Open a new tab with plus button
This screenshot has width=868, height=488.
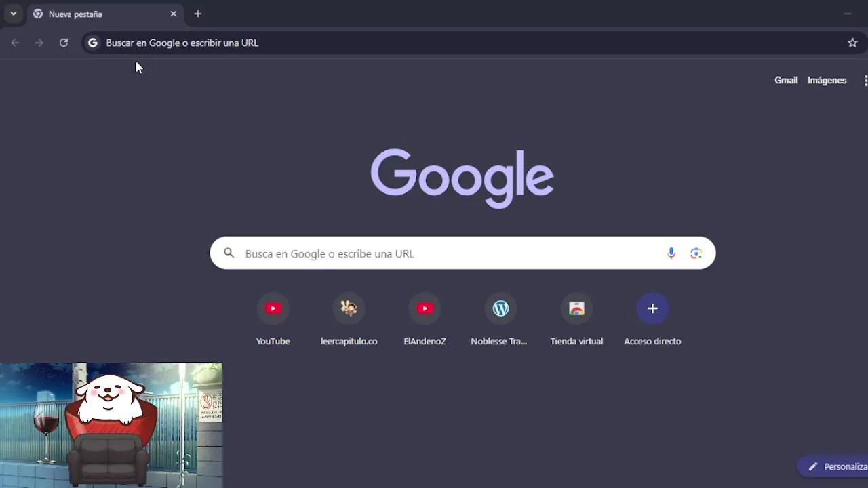(198, 14)
